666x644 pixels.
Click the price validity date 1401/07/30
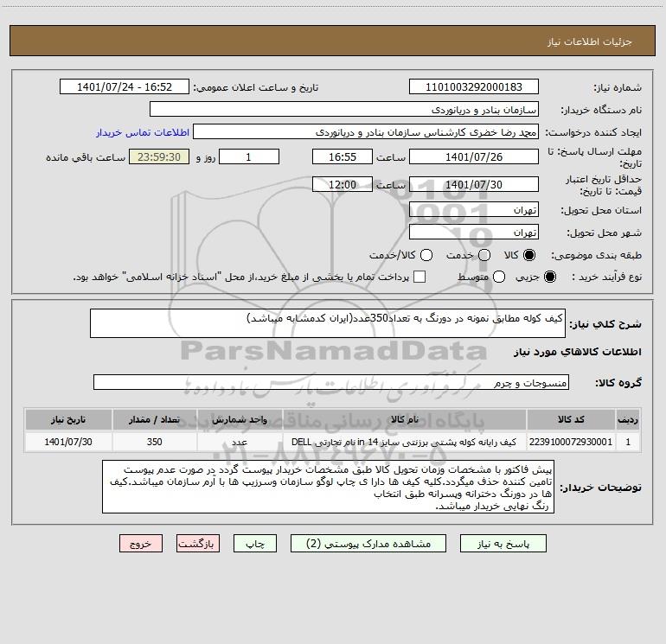coord(474,184)
